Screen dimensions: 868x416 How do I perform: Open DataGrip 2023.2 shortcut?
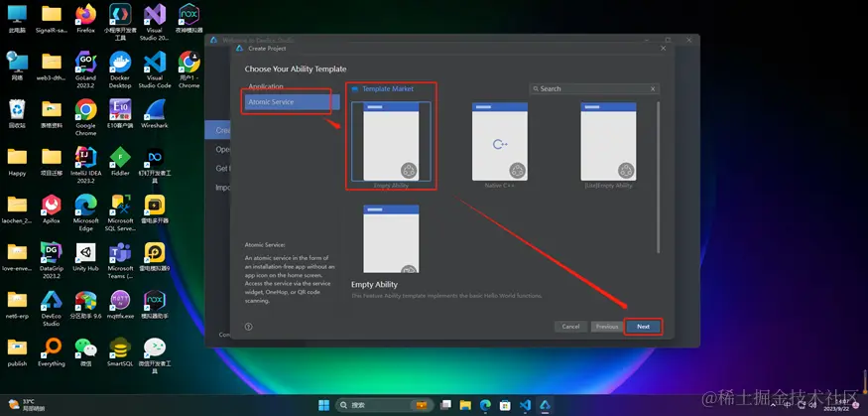click(52, 260)
